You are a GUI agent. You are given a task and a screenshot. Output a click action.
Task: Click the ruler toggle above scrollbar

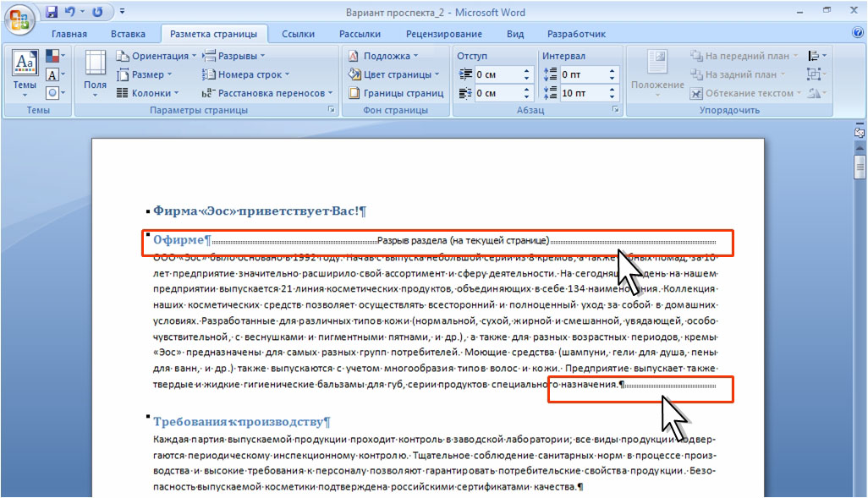(x=860, y=133)
